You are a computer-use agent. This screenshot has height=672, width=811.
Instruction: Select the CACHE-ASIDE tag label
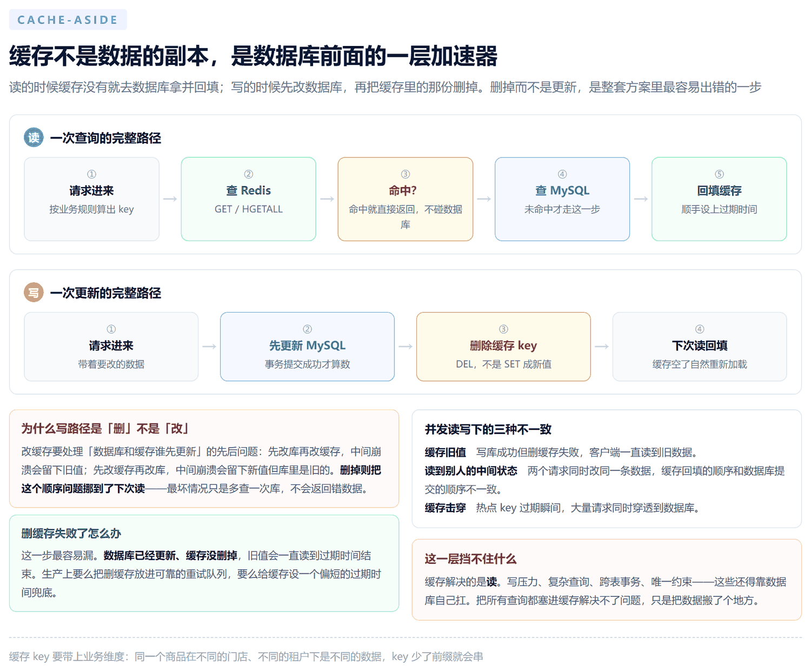pyautogui.click(x=68, y=19)
